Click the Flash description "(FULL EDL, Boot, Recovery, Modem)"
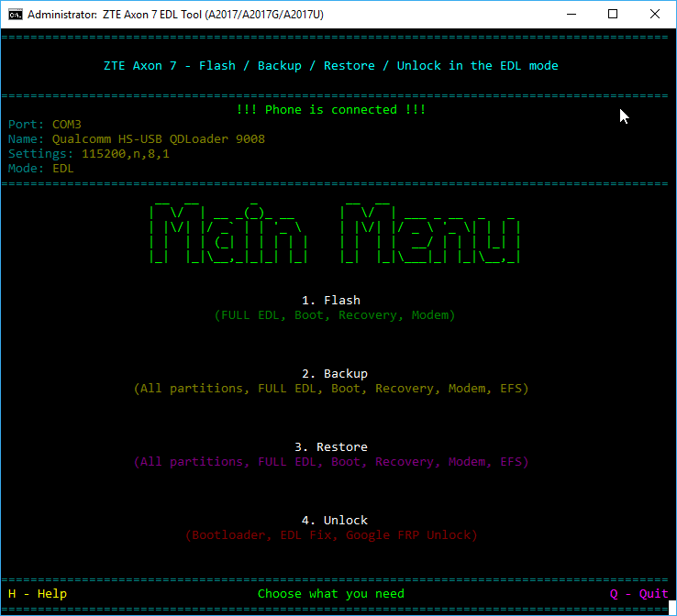Image resolution: width=677 pixels, height=616 pixels. coord(335,315)
